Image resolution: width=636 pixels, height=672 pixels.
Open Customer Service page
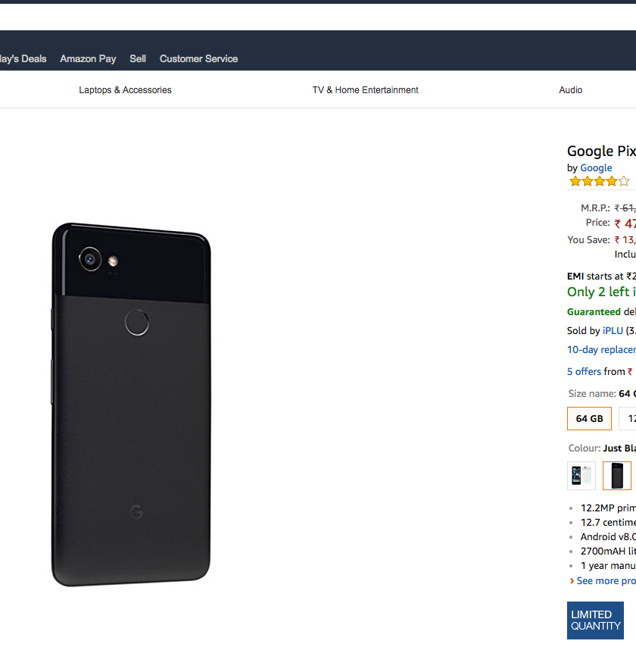pos(198,58)
